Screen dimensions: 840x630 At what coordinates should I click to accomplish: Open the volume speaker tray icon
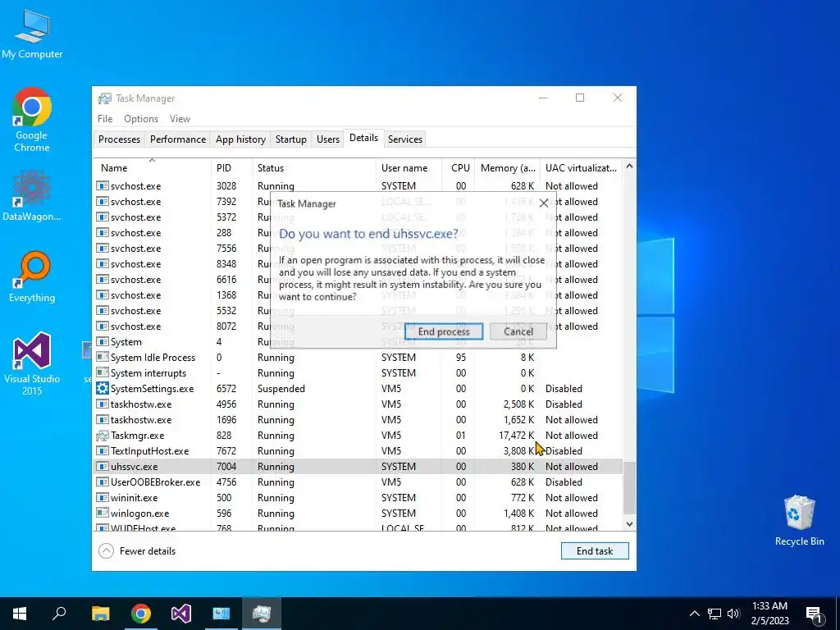[x=733, y=614]
